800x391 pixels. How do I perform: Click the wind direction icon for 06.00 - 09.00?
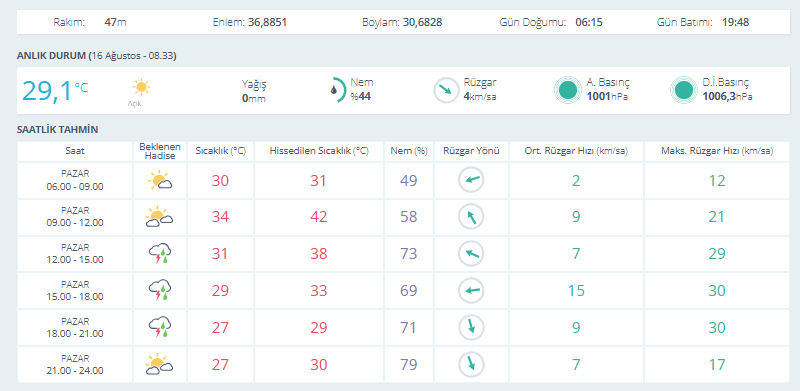471,180
